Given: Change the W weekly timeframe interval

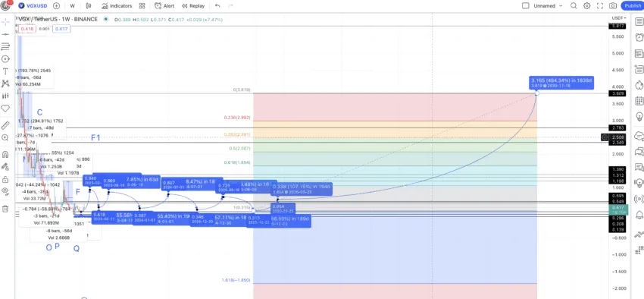Looking at the screenshot, I should pyautogui.click(x=72, y=6).
